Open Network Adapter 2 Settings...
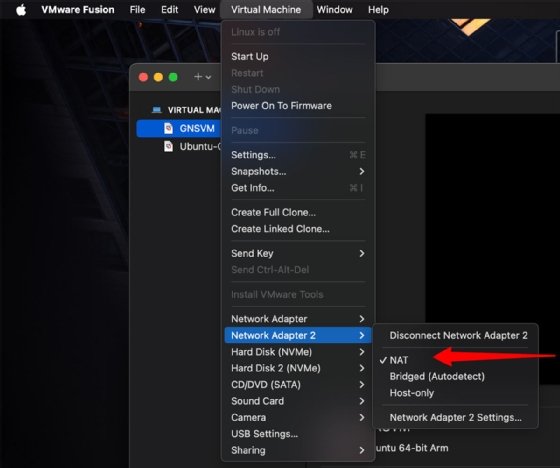 click(455, 418)
